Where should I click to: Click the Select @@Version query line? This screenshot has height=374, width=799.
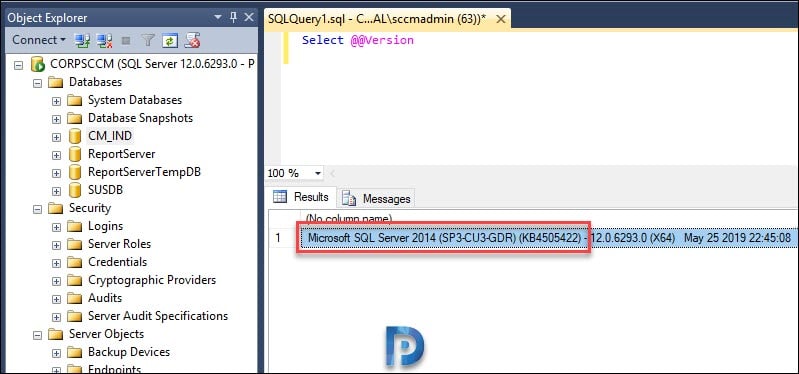click(x=358, y=40)
